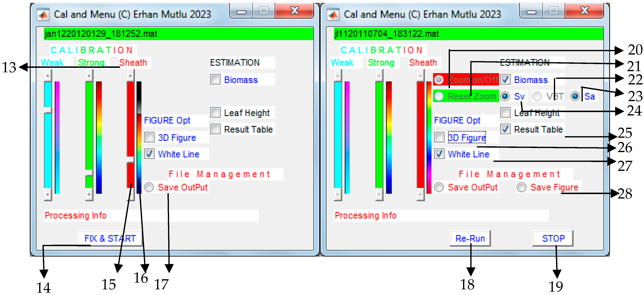This screenshot has height=295, width=644.
Task: Click Strong slider thumb in left window
Action: pos(89,173)
